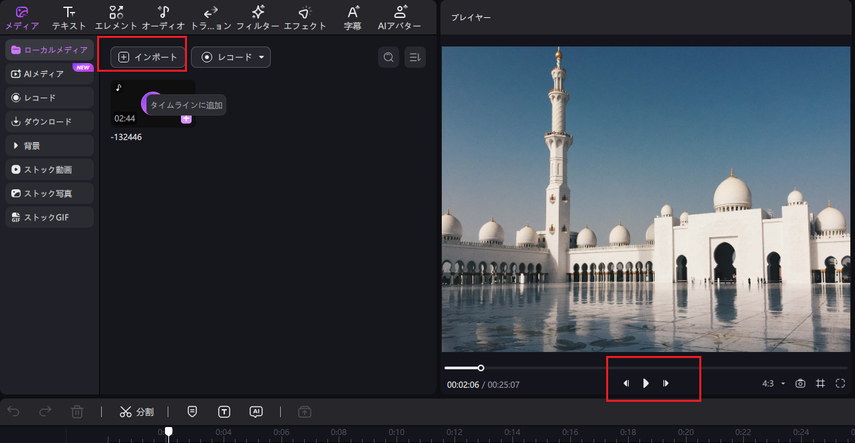The image size is (855, 443).
Task: Open the トランジション tab
Action: pos(211,17)
